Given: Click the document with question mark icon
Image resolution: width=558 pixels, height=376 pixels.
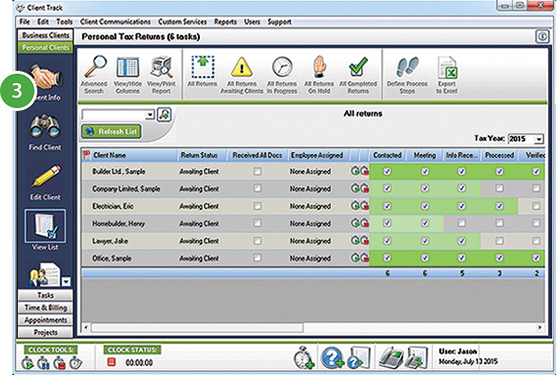Looking at the screenshot, I should coord(359,358).
